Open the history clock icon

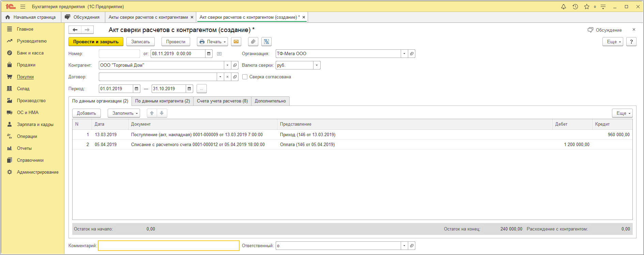tap(575, 7)
